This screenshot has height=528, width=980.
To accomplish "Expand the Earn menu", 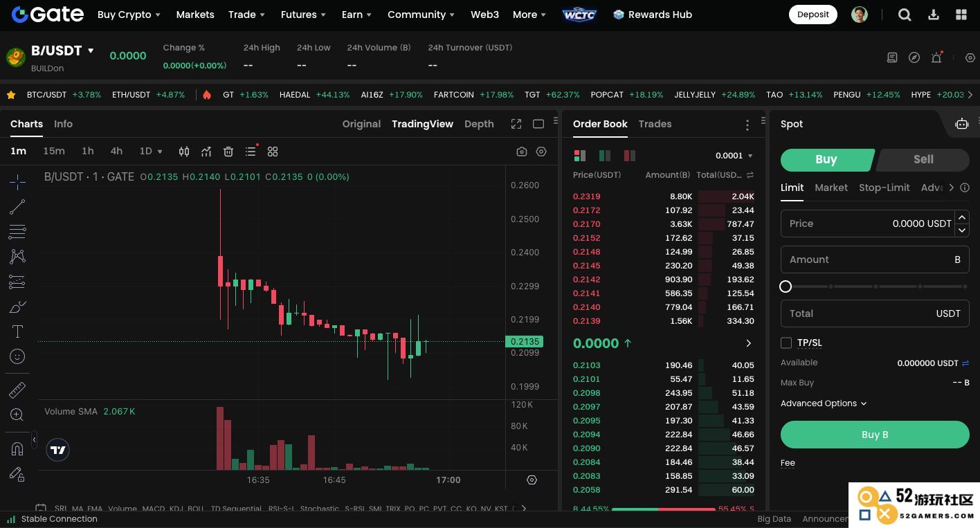I will (x=356, y=15).
